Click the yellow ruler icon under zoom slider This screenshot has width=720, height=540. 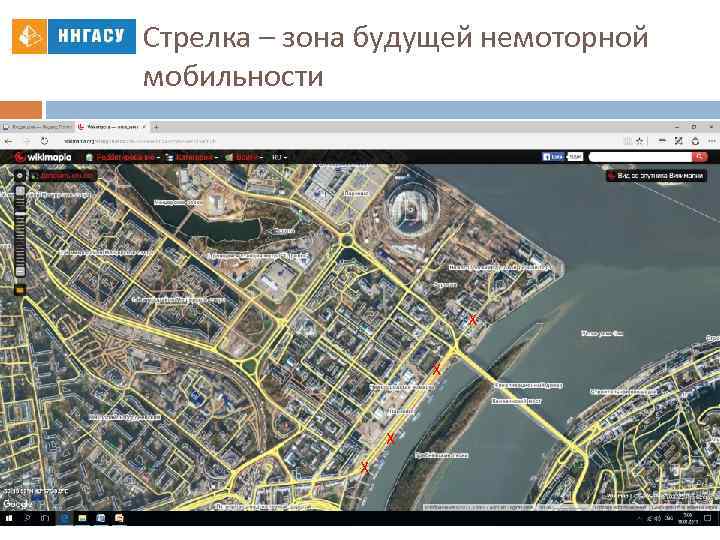pos(20,290)
